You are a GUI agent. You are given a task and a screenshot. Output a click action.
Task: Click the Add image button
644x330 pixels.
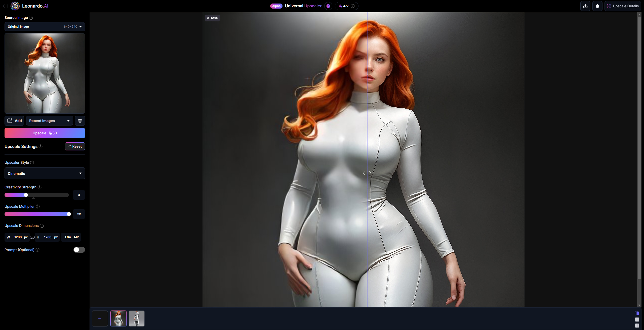click(x=14, y=121)
